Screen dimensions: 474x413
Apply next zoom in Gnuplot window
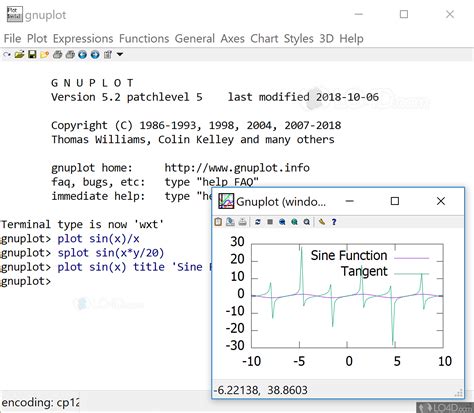[x=294, y=222]
